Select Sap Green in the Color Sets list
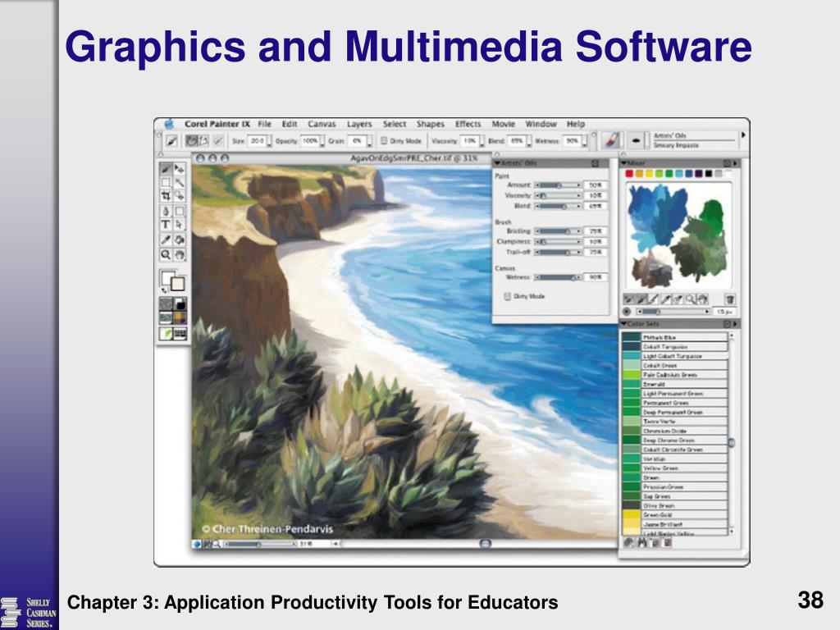 [x=674, y=496]
